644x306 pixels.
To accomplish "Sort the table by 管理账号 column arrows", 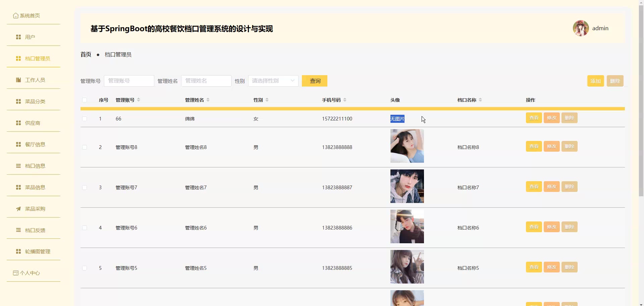I will [139, 100].
